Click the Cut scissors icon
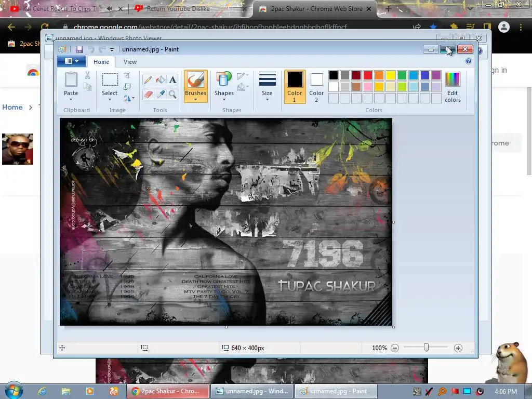This screenshot has width=532, height=399. [x=87, y=75]
